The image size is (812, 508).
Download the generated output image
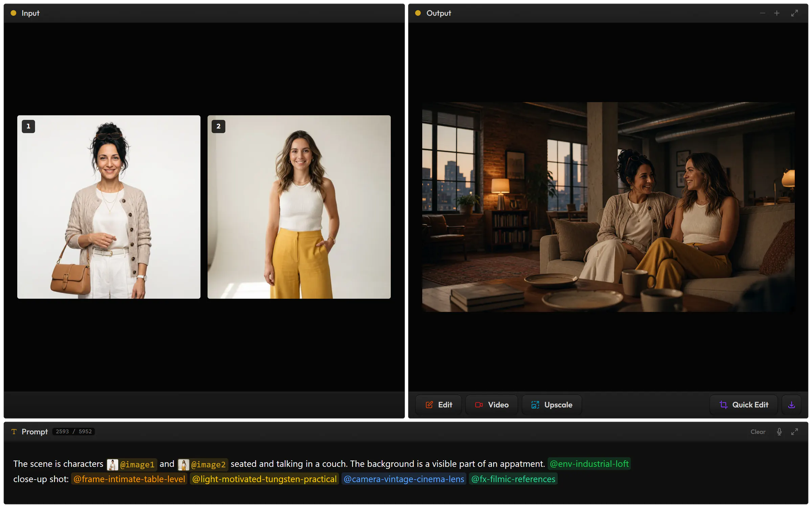tap(791, 405)
